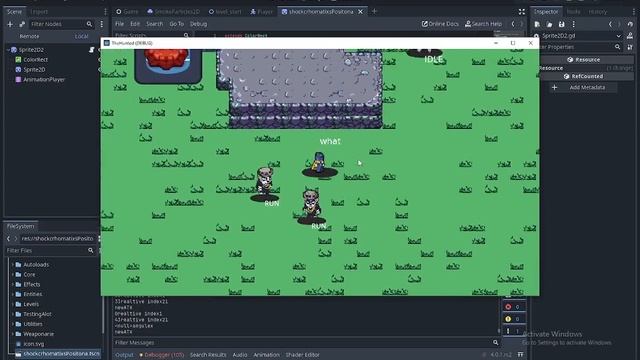Open the Debug menu
The image size is (640, 360).
coord(198,24)
